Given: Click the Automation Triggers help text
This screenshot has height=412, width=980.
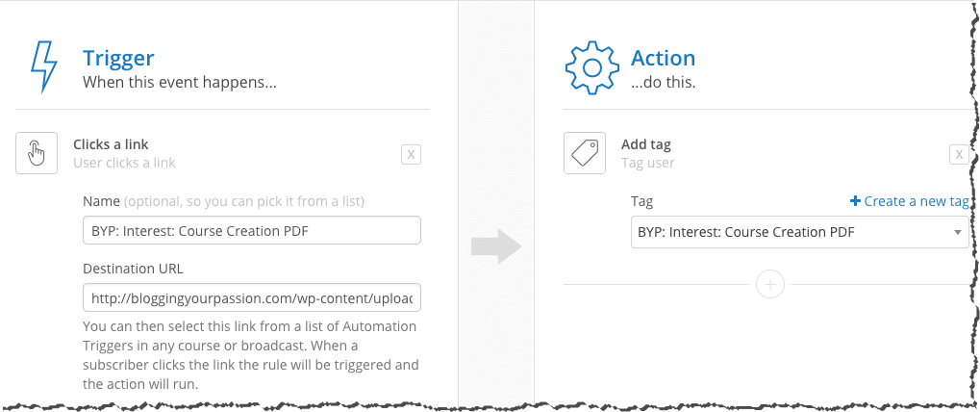Looking at the screenshot, I should [x=251, y=355].
